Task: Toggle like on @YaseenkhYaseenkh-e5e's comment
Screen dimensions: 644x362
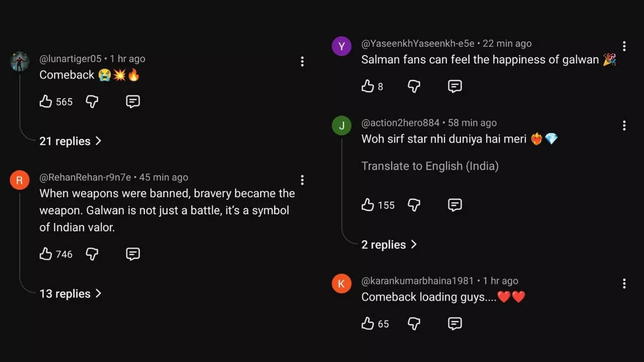Action: tap(368, 86)
